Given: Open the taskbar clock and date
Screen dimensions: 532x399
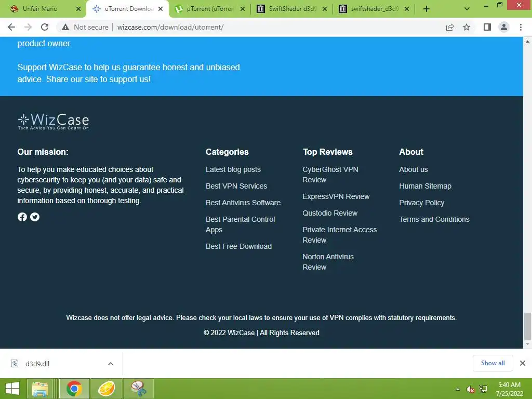Looking at the screenshot, I should click(x=509, y=389).
